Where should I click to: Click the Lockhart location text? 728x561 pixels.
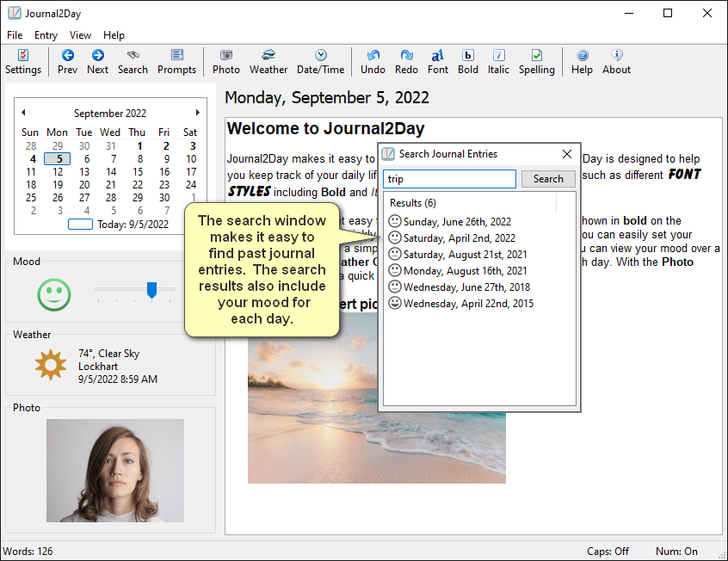pyautogui.click(x=98, y=367)
